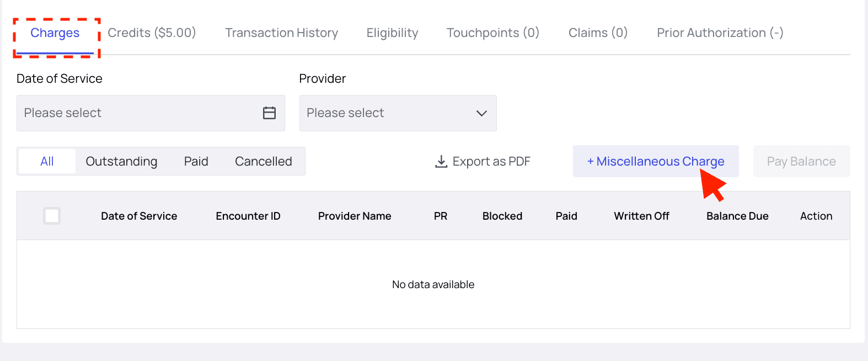Image resolution: width=868 pixels, height=361 pixels.
Task: View the Claims (0) tab
Action: click(598, 33)
